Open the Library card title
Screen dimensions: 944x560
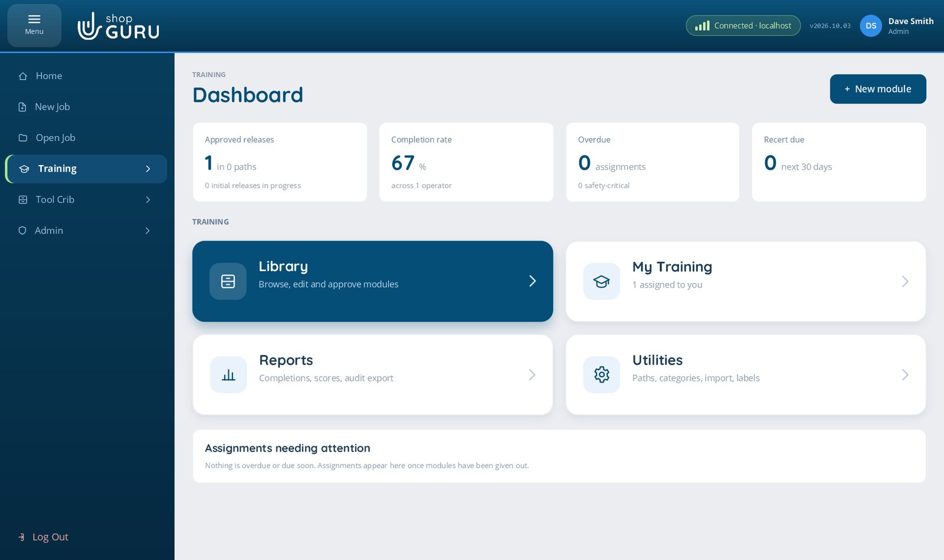(283, 266)
